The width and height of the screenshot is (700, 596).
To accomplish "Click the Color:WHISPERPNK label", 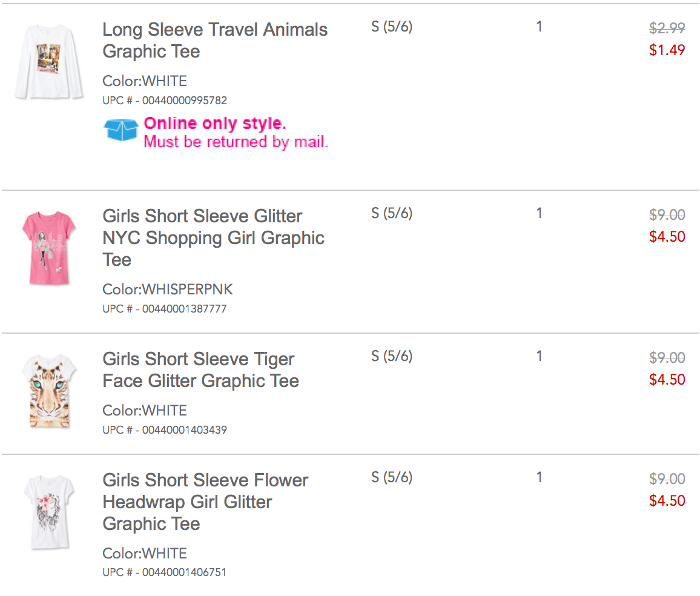I will [x=167, y=290].
